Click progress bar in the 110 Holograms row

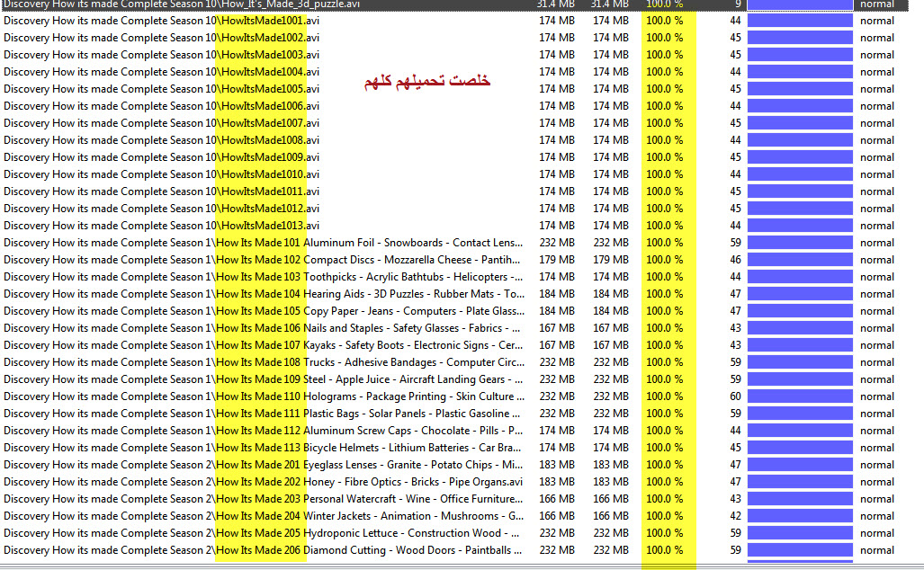pyautogui.click(x=800, y=396)
